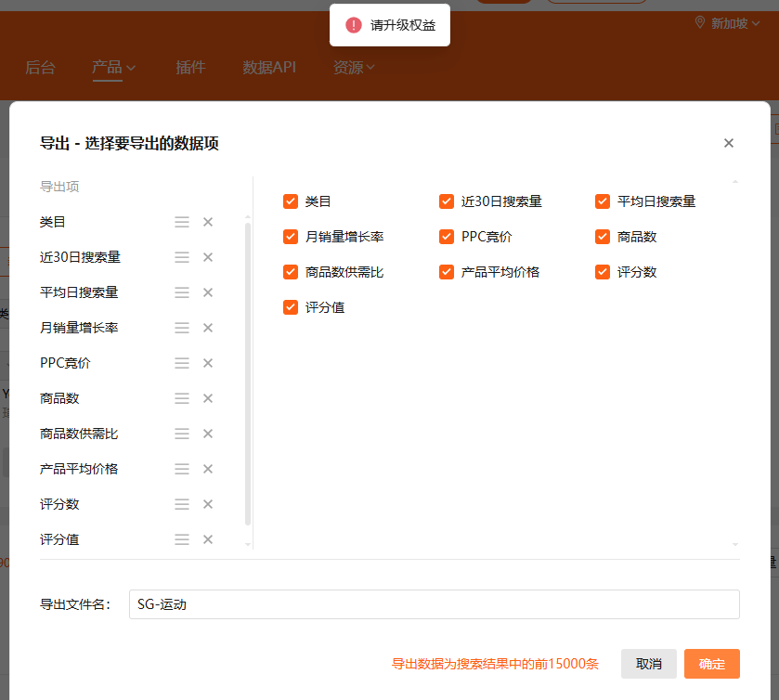
Task: Click drag handle icon for 近30日搜索量
Action: (182, 257)
